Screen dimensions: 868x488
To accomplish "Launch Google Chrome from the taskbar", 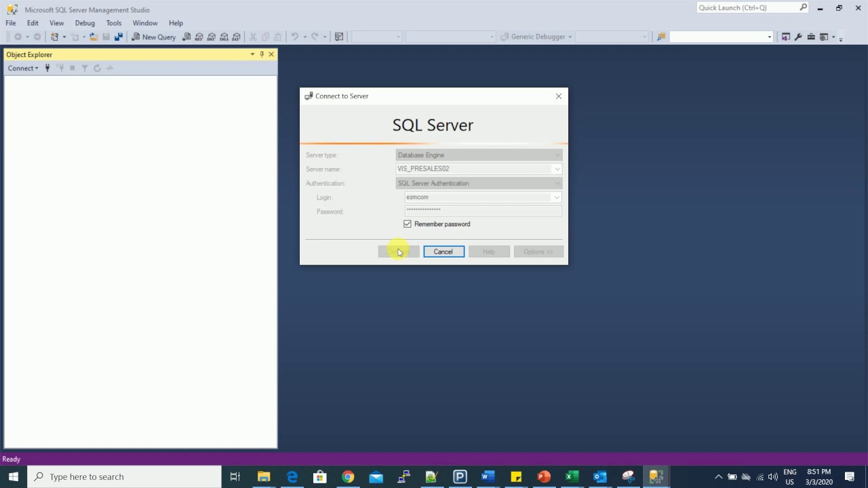I will 348,476.
